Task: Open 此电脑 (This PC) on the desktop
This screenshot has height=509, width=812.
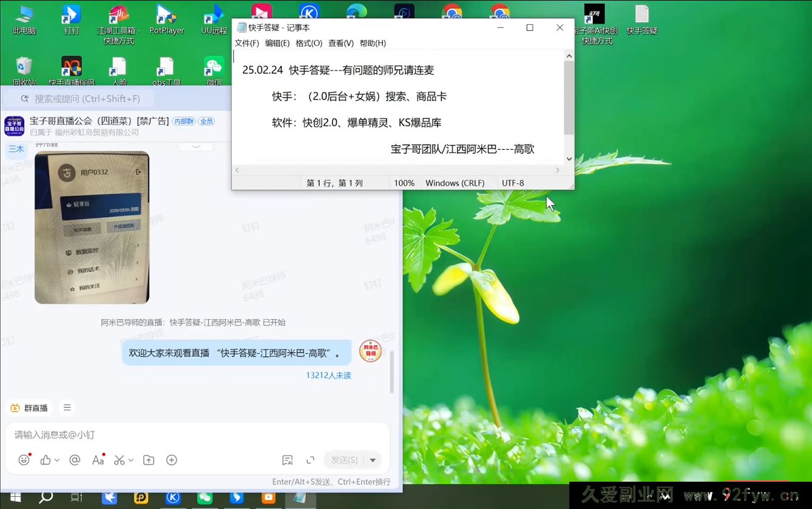Action: pos(24,18)
